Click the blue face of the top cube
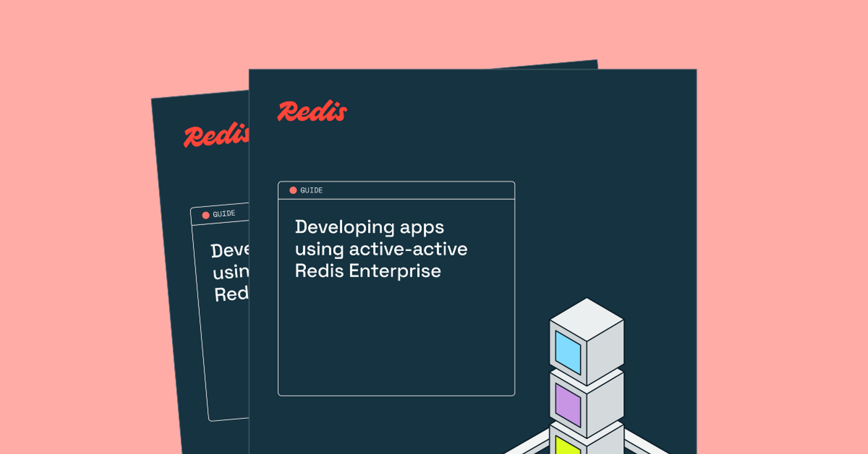Image resolution: width=868 pixels, height=454 pixels. (x=568, y=353)
